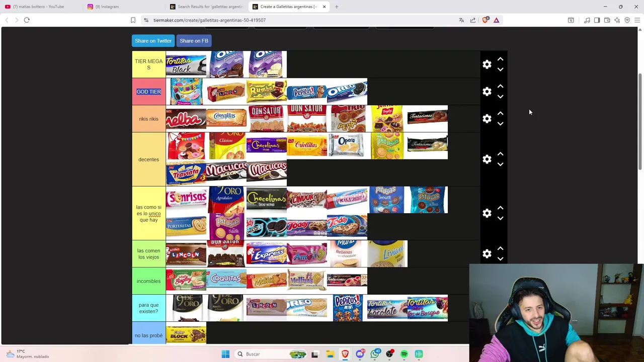Screen dimensions: 644x362
Task: Bookmark this page icon
Action: click(133, 20)
